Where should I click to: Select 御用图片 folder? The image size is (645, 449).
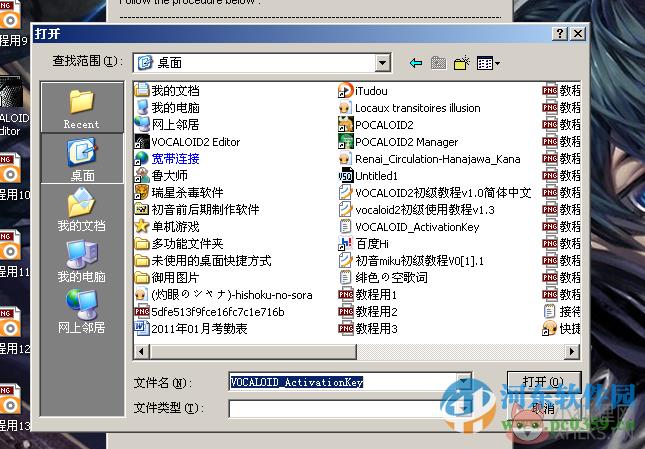pos(167,278)
